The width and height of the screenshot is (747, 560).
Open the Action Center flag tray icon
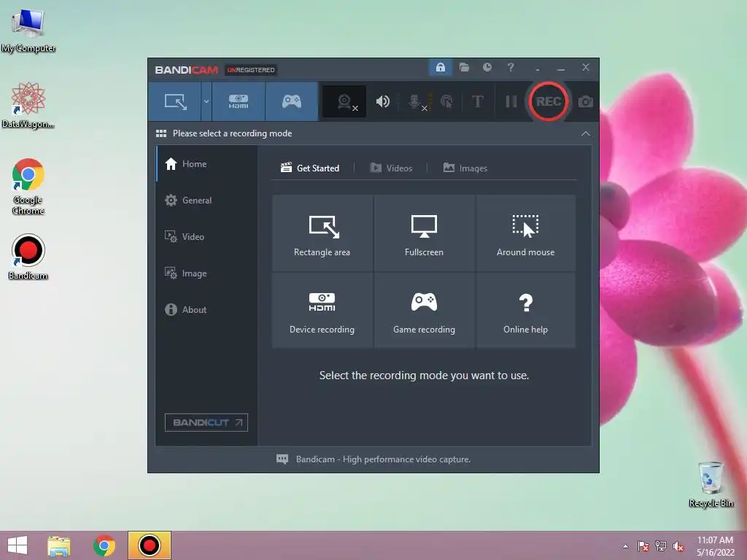643,546
